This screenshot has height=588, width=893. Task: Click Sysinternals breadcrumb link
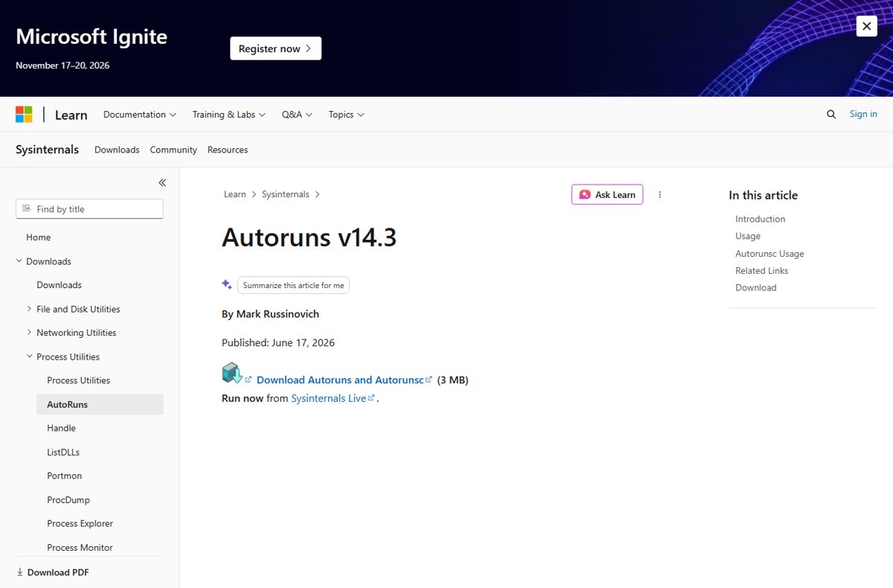[x=286, y=194]
